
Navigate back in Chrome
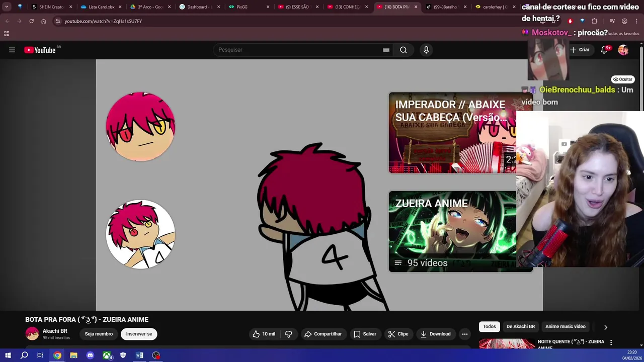[x=7, y=21]
